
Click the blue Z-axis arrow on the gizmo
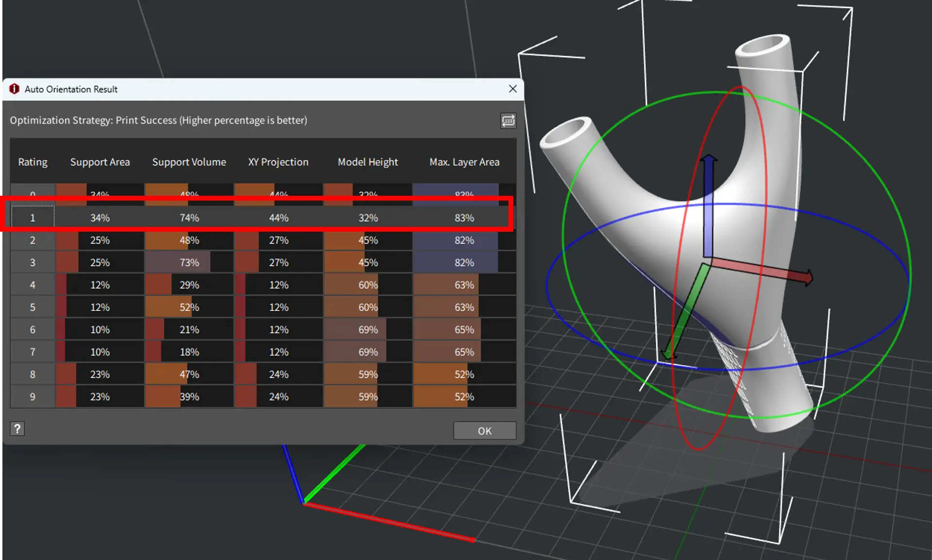tap(708, 204)
